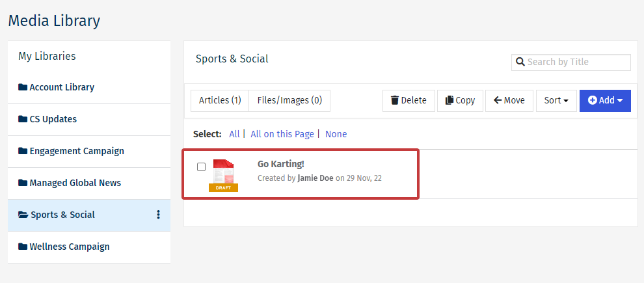Image resolution: width=644 pixels, height=283 pixels.
Task: Open the Managed Global News folder
Action: [x=75, y=183]
